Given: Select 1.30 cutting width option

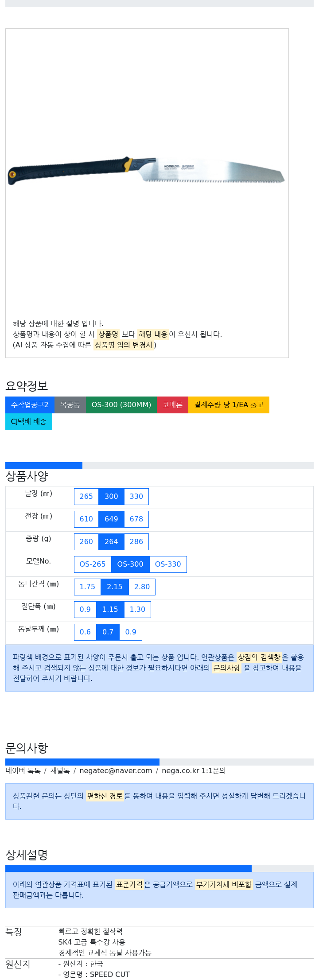Looking at the screenshot, I should pyautogui.click(x=137, y=610).
